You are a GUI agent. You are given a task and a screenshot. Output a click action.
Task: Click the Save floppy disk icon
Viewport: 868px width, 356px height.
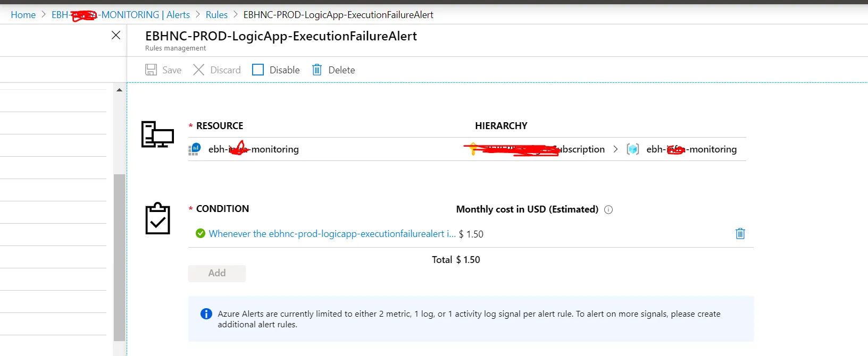[151, 70]
